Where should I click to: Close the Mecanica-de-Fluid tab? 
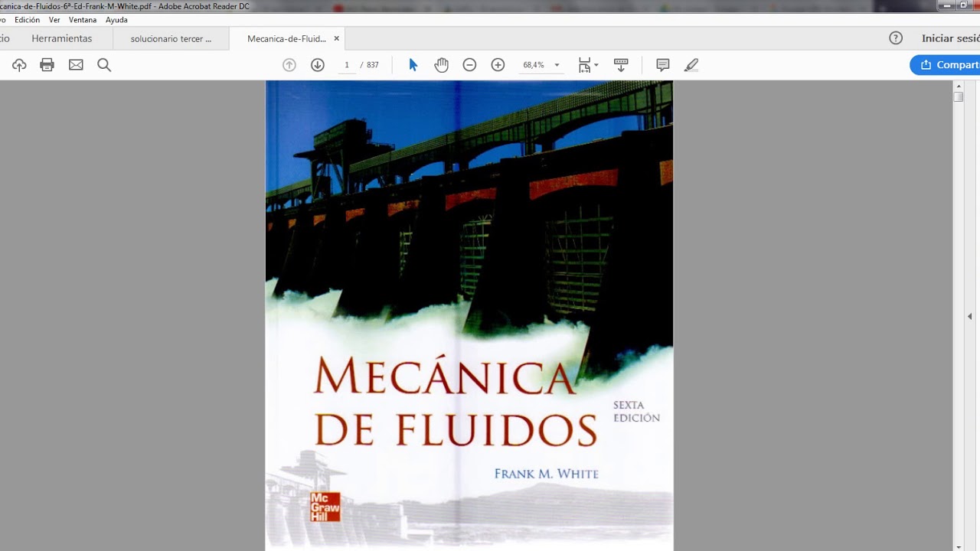tap(336, 38)
